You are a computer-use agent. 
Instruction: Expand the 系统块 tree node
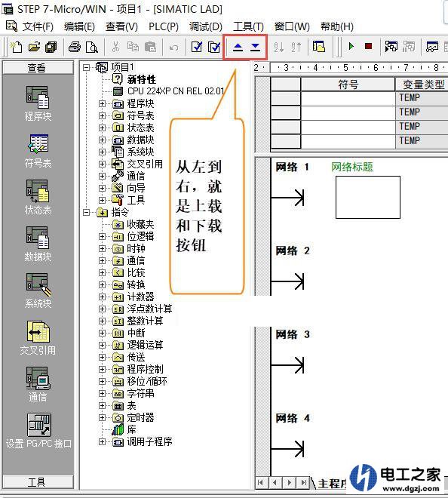pos(102,152)
